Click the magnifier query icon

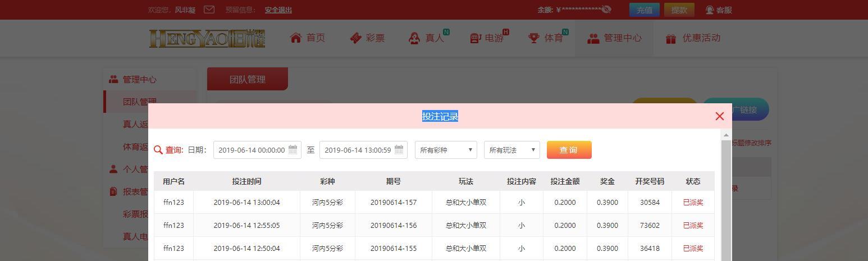pyautogui.click(x=158, y=150)
